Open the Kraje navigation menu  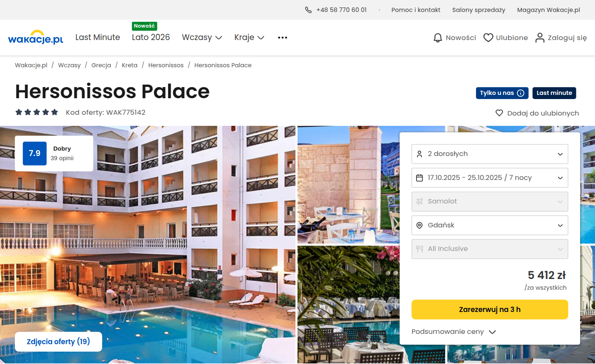tap(249, 38)
